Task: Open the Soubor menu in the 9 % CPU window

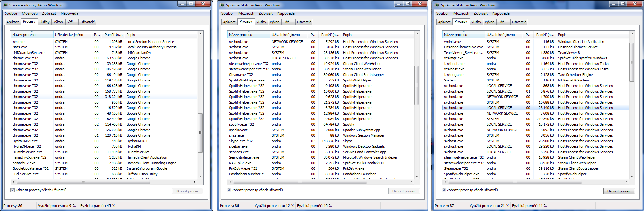Action: (x=11, y=13)
